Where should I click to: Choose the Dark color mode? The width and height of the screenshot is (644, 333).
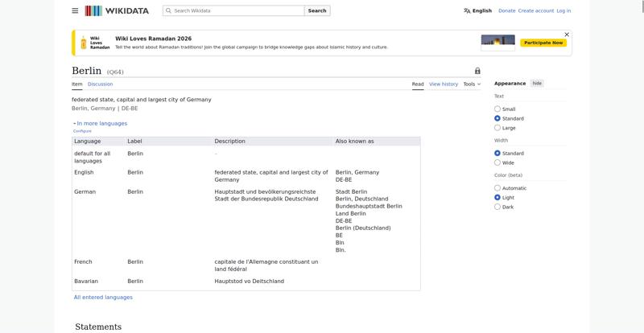(497, 207)
